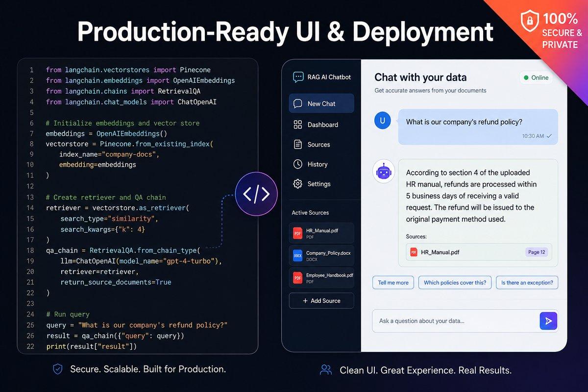Click the Tell me more suggestion
Image resolution: width=588 pixels, height=392 pixels.
click(x=393, y=283)
